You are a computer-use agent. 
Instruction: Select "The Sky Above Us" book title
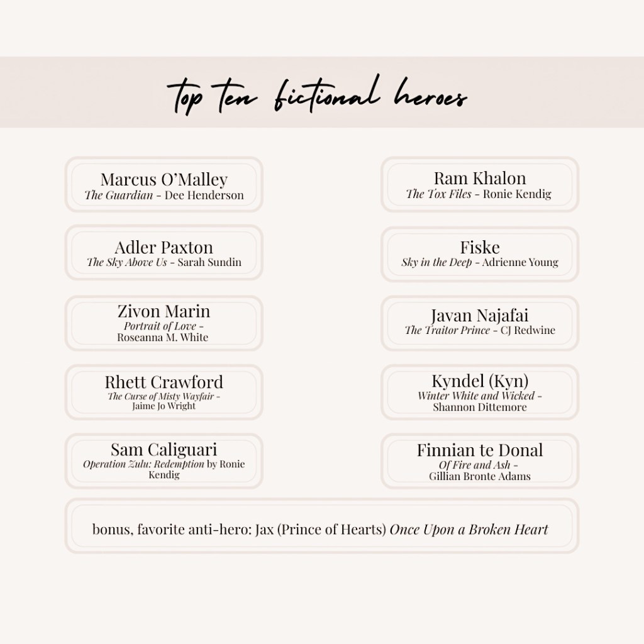pos(127,262)
